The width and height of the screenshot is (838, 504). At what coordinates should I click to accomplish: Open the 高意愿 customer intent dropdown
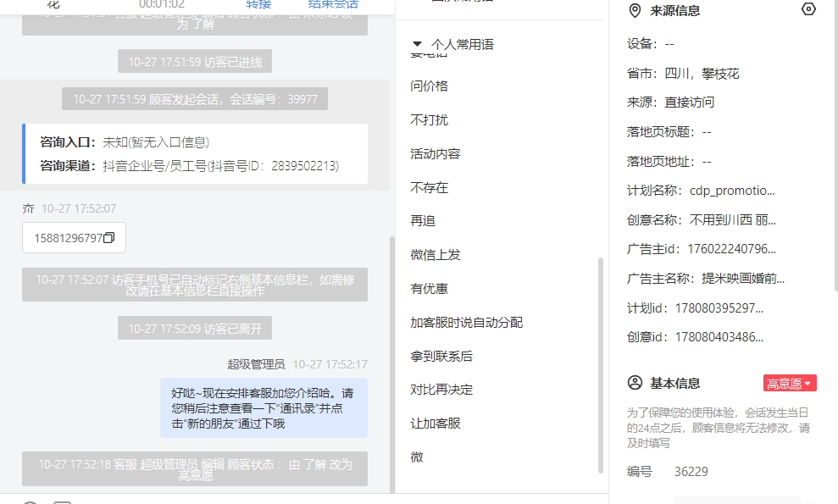(x=790, y=383)
